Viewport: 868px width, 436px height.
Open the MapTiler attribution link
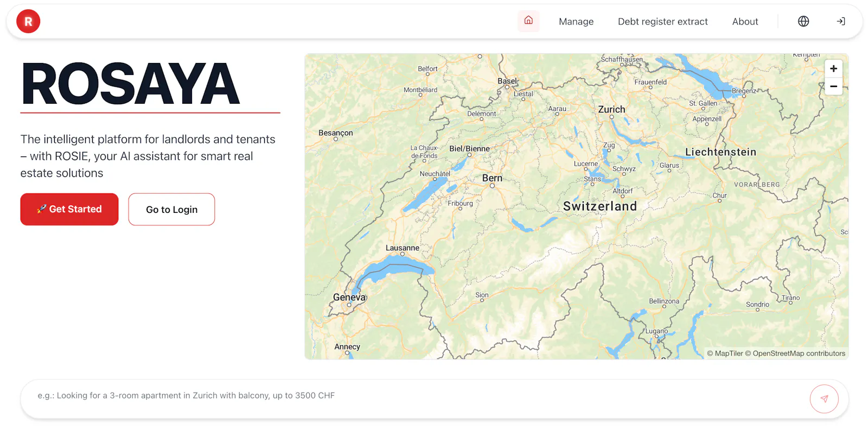click(725, 353)
